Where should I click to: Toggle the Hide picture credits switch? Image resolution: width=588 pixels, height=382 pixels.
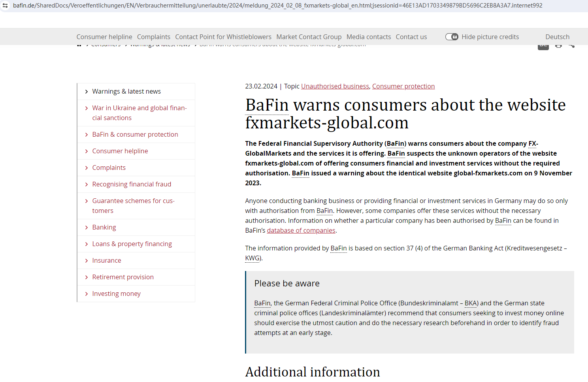(x=452, y=37)
